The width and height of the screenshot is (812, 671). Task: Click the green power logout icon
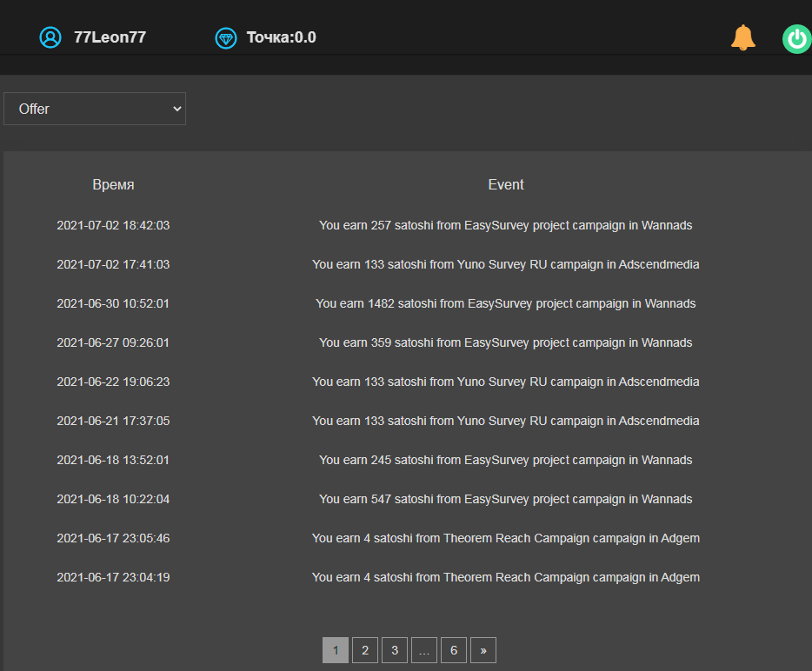click(797, 39)
